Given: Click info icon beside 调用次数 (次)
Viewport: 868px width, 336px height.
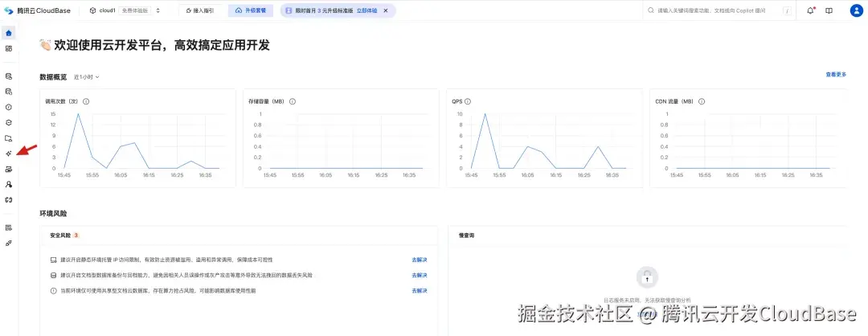Looking at the screenshot, I should pyautogui.click(x=86, y=102).
